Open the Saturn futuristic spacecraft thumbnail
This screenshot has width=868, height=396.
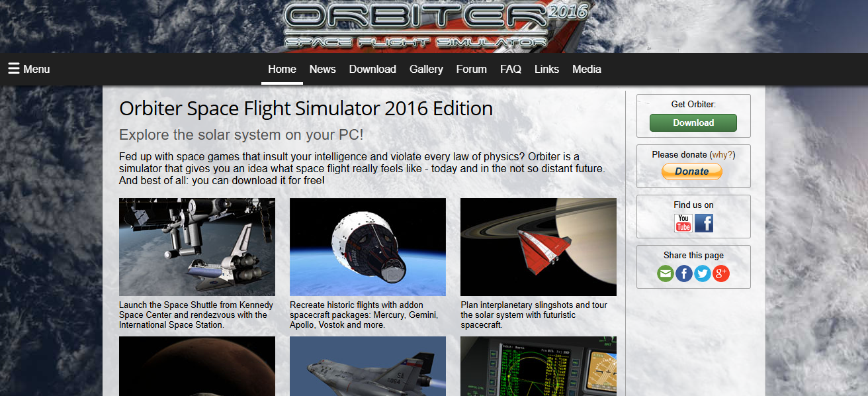(539, 247)
